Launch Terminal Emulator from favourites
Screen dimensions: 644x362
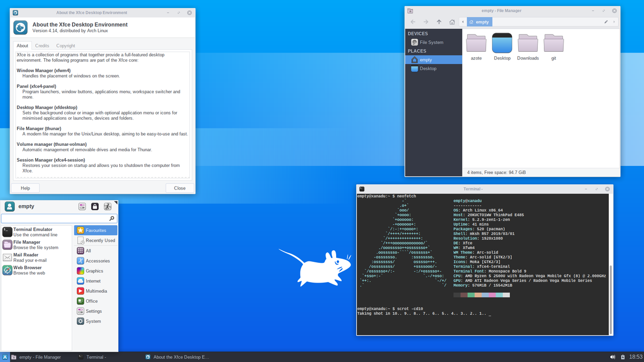(36, 232)
